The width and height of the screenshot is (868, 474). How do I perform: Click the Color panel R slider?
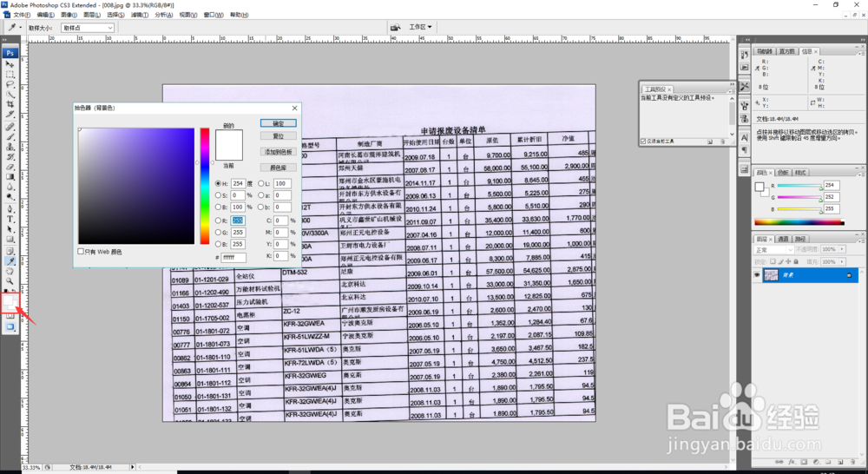[799, 186]
